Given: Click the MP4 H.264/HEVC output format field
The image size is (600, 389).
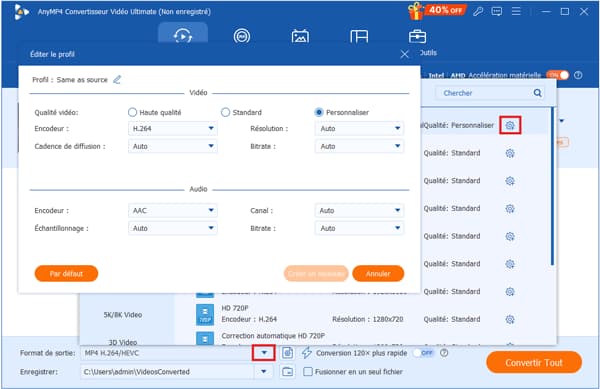Looking at the screenshot, I should (x=167, y=353).
